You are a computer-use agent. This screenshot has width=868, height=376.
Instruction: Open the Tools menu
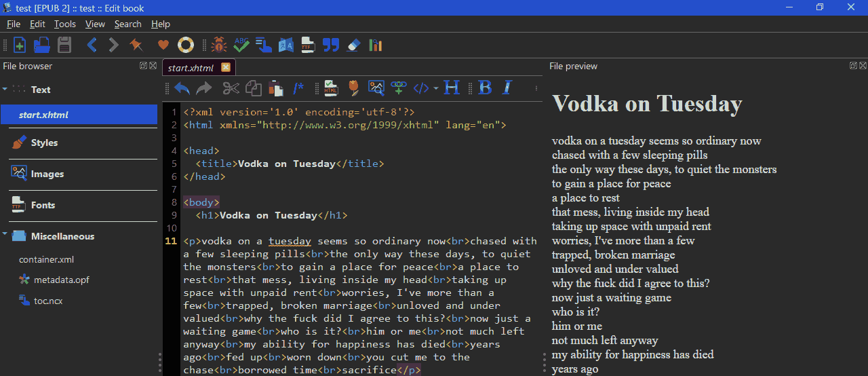65,24
